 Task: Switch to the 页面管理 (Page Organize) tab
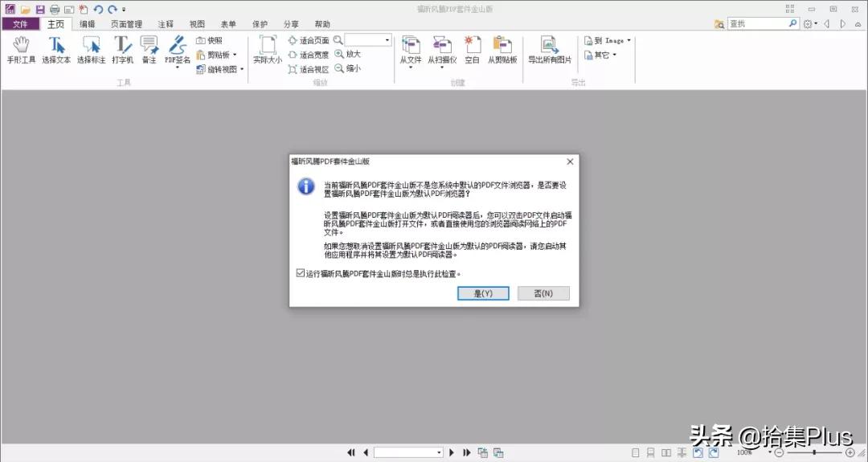coord(126,24)
